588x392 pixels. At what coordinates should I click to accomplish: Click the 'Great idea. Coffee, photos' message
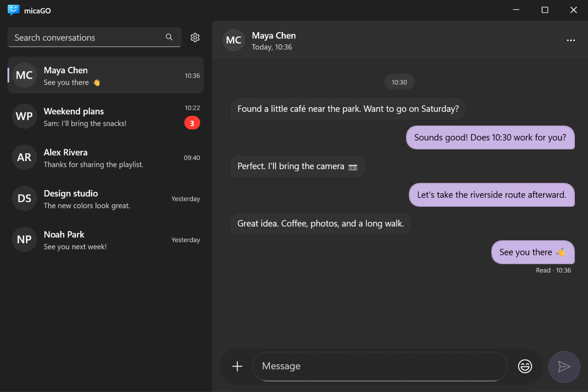(x=321, y=223)
